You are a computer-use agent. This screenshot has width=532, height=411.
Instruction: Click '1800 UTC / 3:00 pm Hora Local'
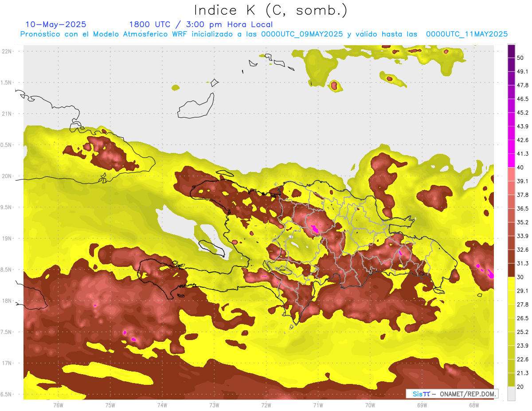click(201, 24)
